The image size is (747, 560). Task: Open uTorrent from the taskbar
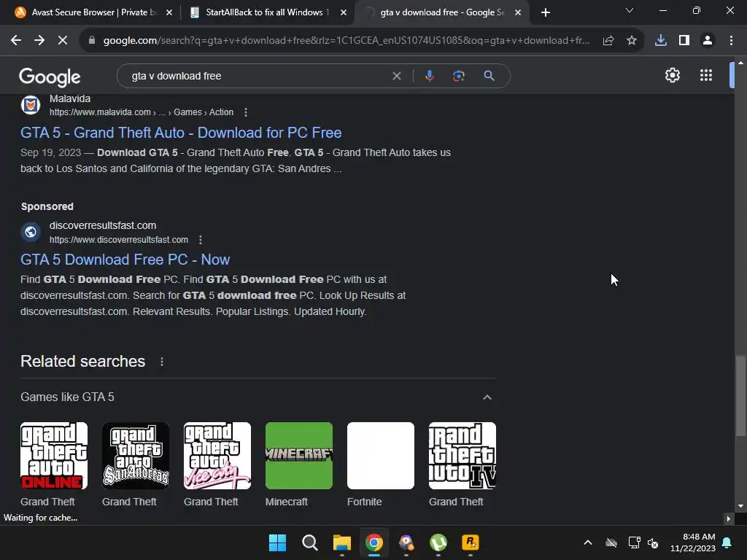pyautogui.click(x=438, y=542)
